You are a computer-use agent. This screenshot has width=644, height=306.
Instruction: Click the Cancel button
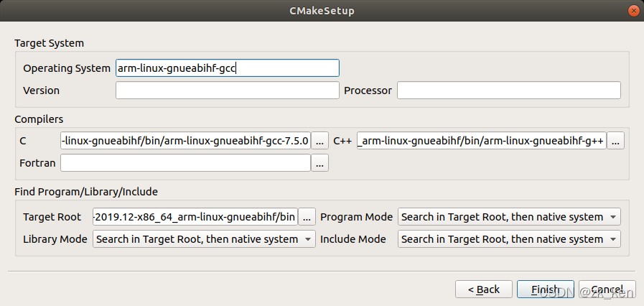(x=607, y=289)
